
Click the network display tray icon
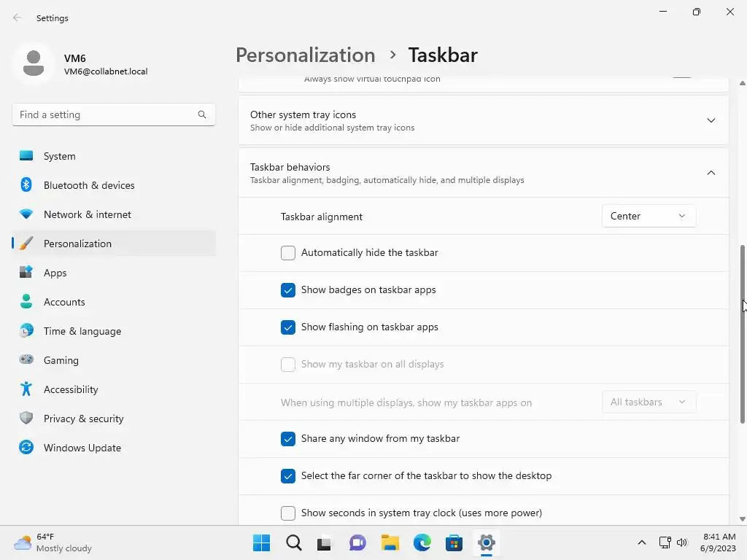click(x=665, y=542)
